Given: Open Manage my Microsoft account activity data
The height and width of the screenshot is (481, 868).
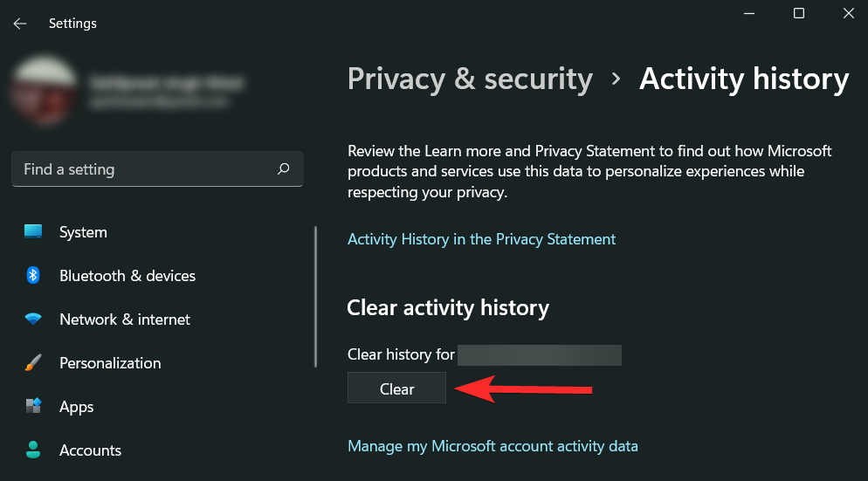Looking at the screenshot, I should [x=493, y=446].
